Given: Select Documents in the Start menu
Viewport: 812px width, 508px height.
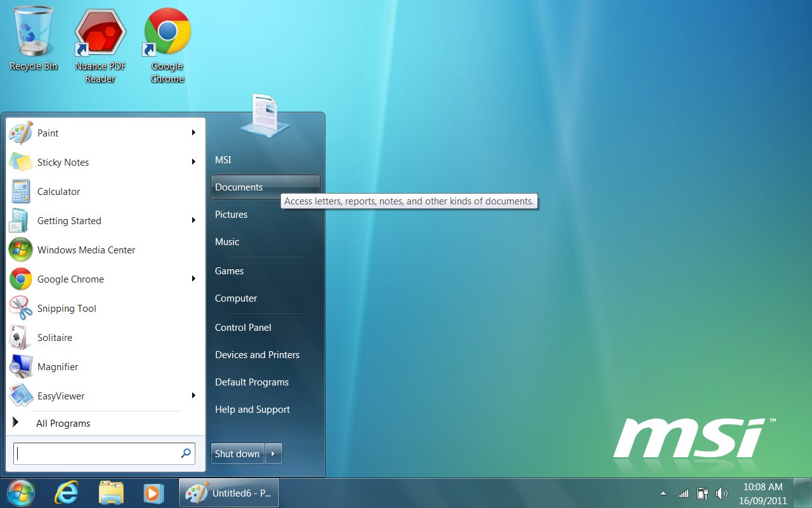Looking at the screenshot, I should [x=239, y=187].
